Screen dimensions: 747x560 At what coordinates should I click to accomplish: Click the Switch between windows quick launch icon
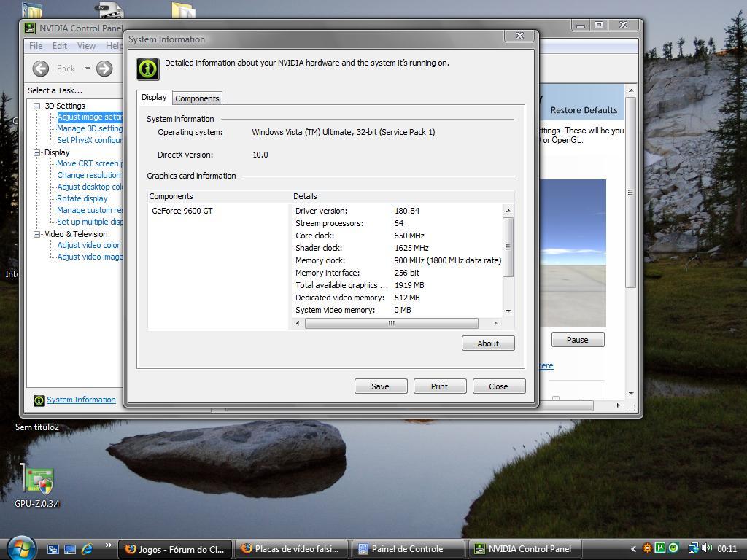click(53, 549)
